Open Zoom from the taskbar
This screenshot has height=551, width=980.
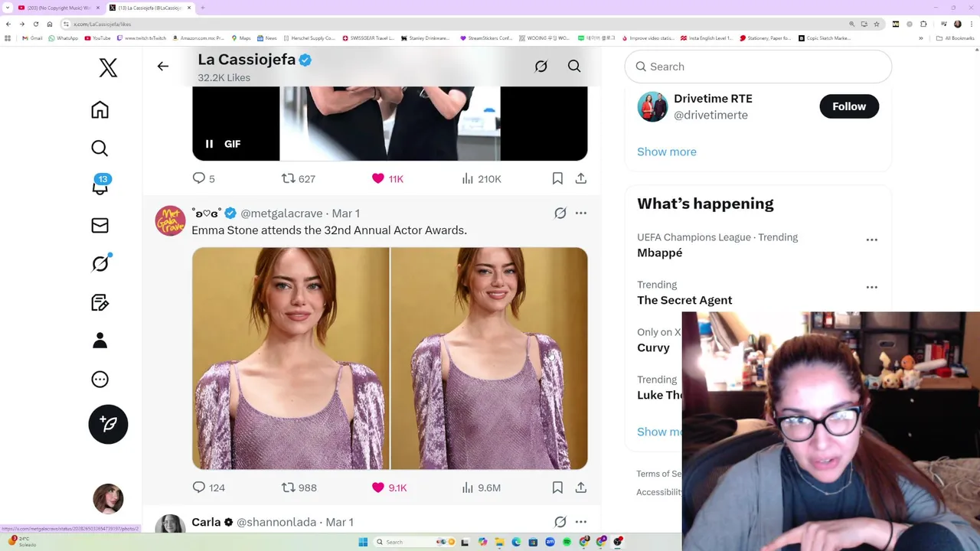pyautogui.click(x=550, y=542)
